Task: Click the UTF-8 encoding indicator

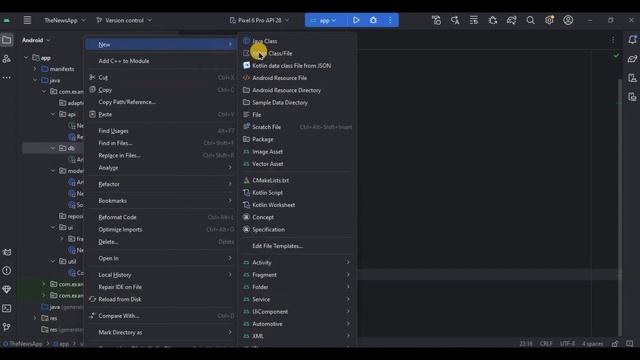Action: tap(567, 344)
